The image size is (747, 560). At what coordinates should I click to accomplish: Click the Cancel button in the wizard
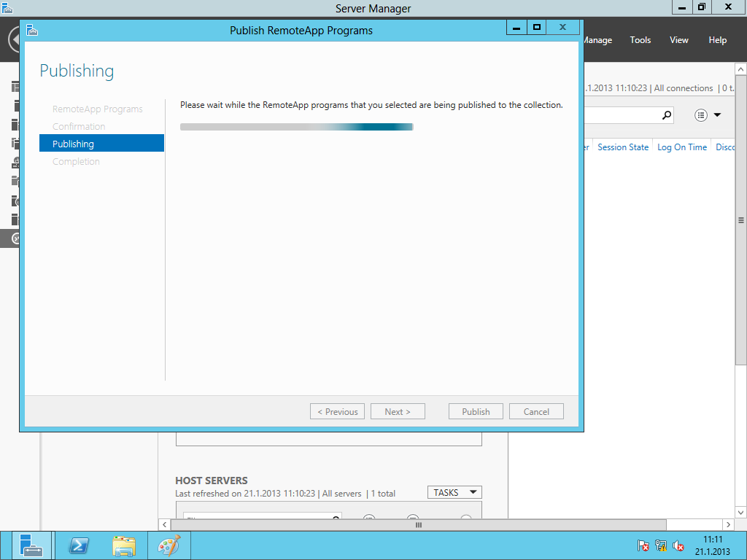(536, 412)
